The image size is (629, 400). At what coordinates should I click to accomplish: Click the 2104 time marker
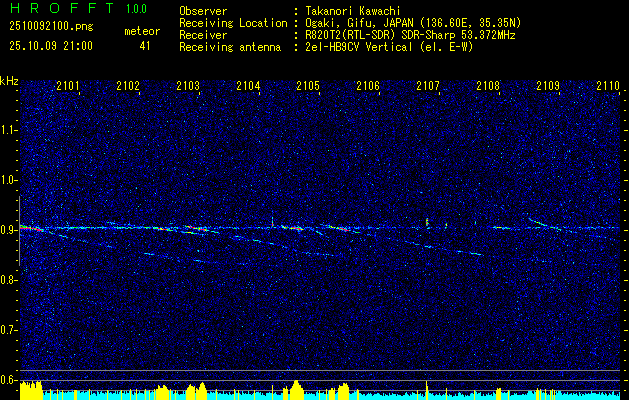coord(248,85)
